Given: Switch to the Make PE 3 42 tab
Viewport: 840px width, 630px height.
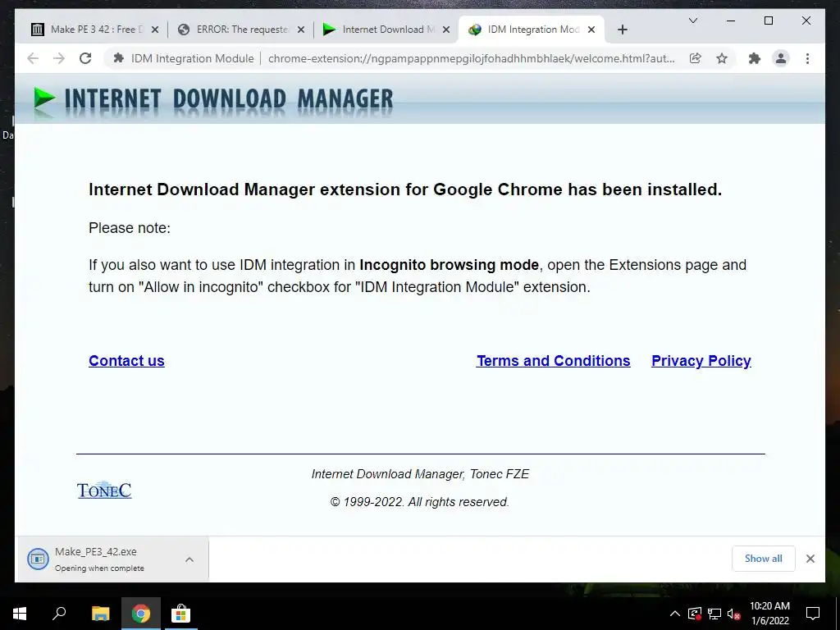Looking at the screenshot, I should pos(95,30).
